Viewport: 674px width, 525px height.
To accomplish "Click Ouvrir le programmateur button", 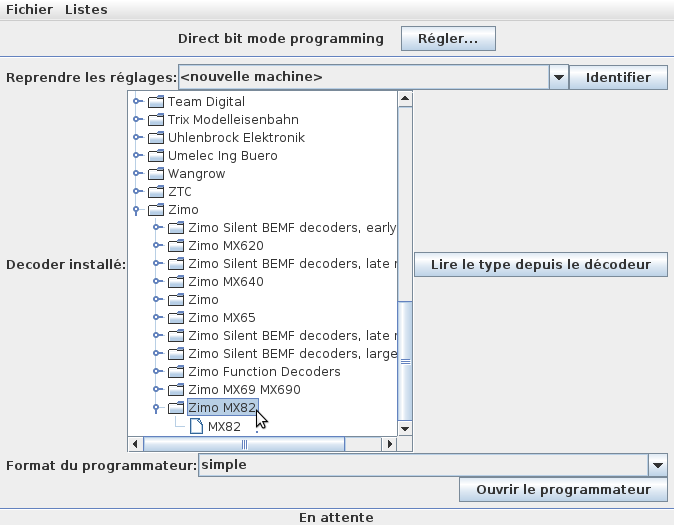I will click(x=563, y=490).
